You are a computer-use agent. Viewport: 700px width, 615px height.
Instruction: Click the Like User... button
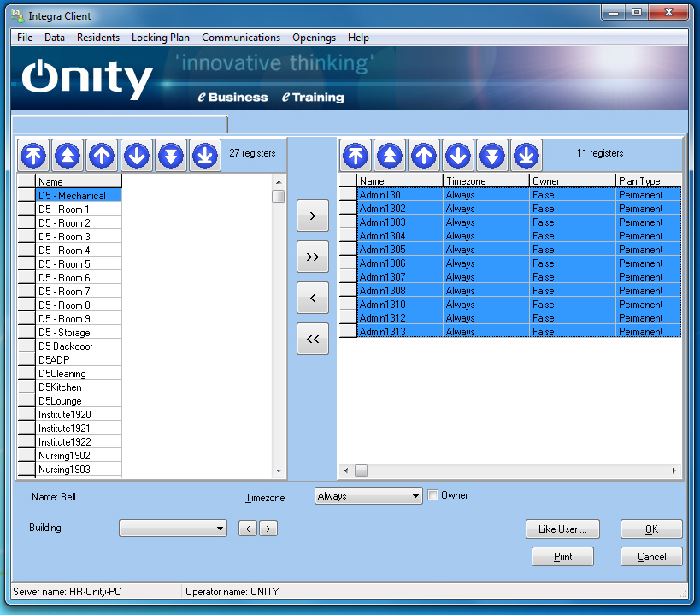pos(562,529)
